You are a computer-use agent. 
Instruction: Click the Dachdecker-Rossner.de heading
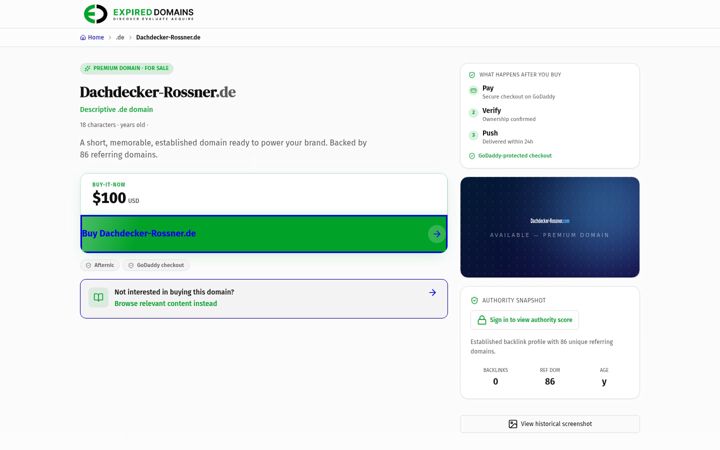[x=158, y=92]
